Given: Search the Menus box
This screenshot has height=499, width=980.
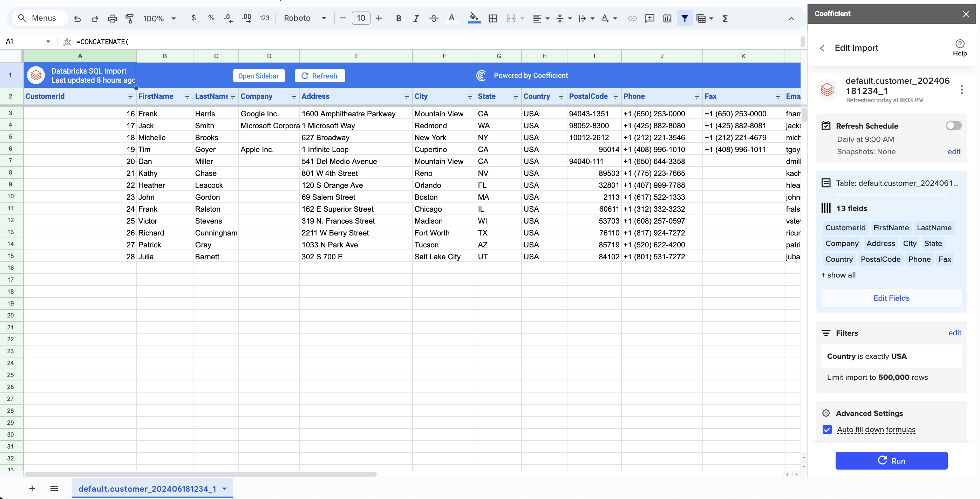Looking at the screenshot, I should pyautogui.click(x=40, y=18).
